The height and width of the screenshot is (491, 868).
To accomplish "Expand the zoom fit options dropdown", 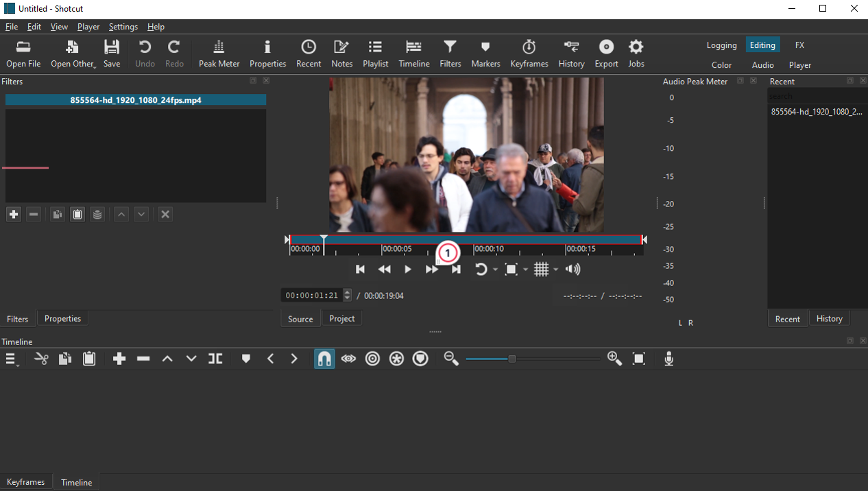I will (525, 269).
